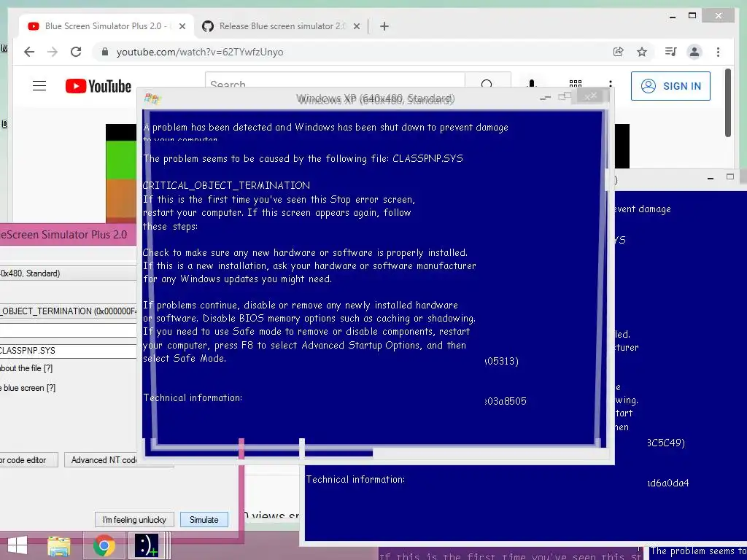Open YouTube settings three-dot icon
Image resolution: width=747 pixels, height=560 pixels.
tap(611, 84)
